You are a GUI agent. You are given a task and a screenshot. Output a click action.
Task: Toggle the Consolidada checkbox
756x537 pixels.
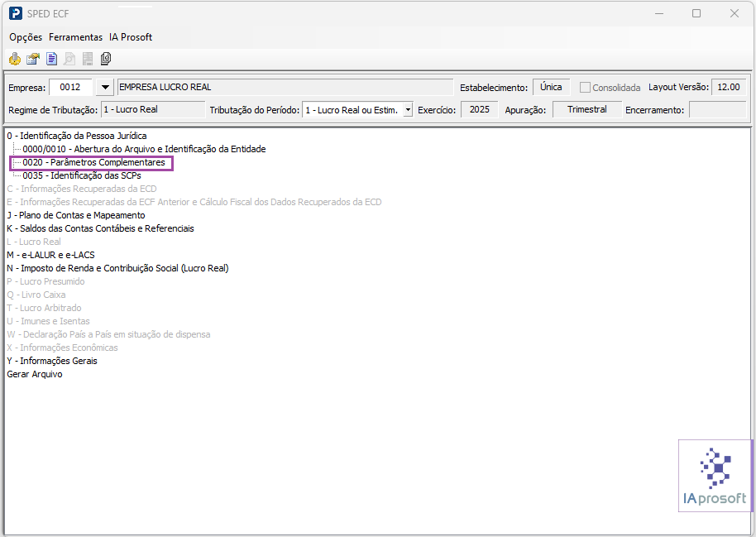click(x=585, y=88)
